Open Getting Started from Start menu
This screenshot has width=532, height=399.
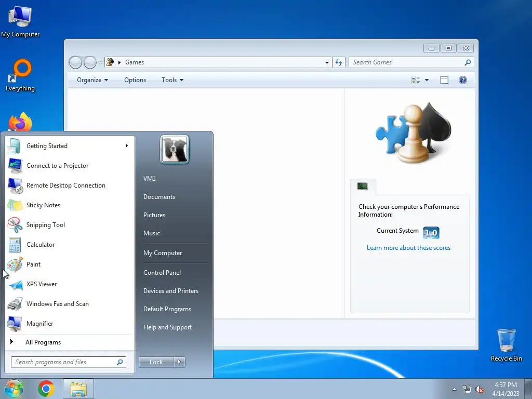pyautogui.click(x=70, y=146)
